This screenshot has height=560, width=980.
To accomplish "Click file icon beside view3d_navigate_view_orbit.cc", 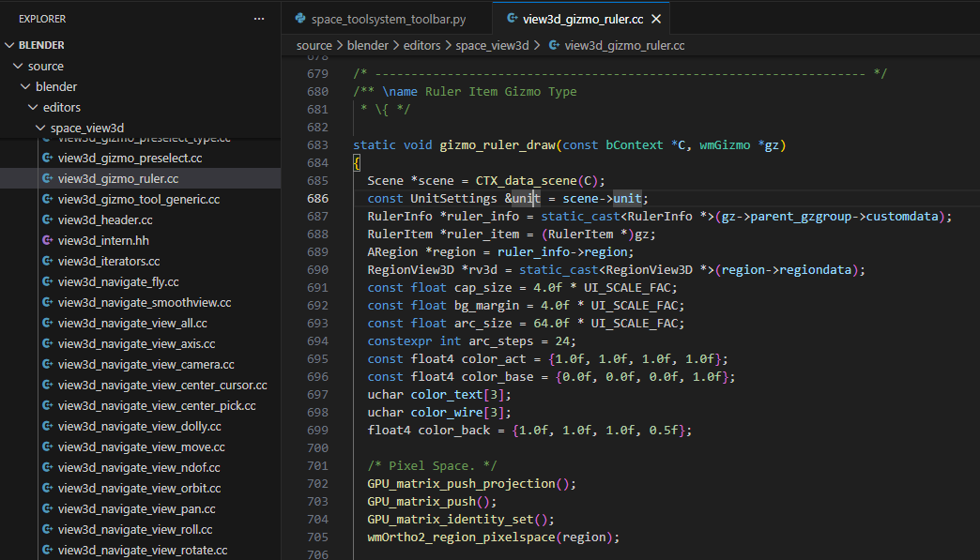I will tap(48, 488).
